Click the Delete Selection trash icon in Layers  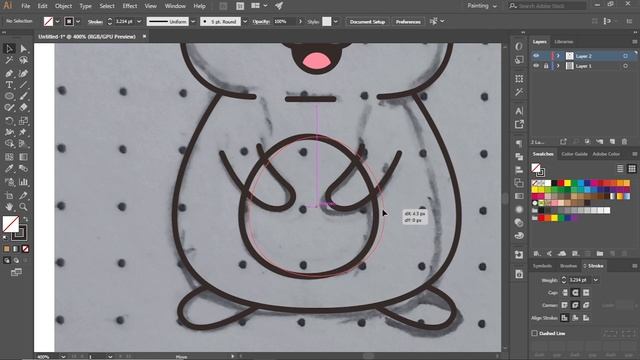(624, 142)
